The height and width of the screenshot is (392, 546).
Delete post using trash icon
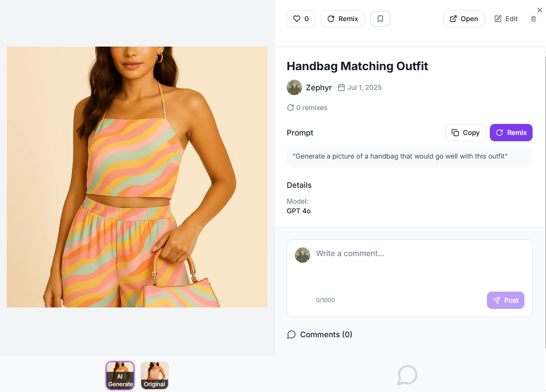(533, 19)
